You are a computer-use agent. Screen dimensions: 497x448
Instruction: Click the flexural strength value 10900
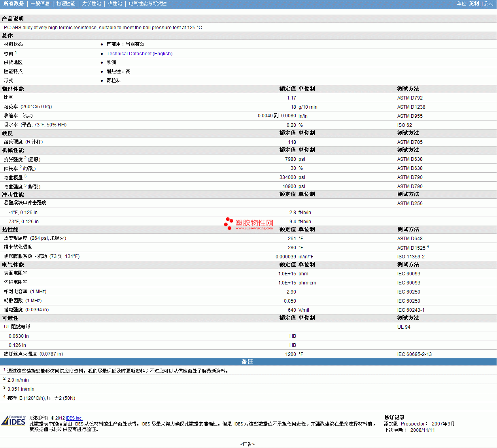pos(289,186)
